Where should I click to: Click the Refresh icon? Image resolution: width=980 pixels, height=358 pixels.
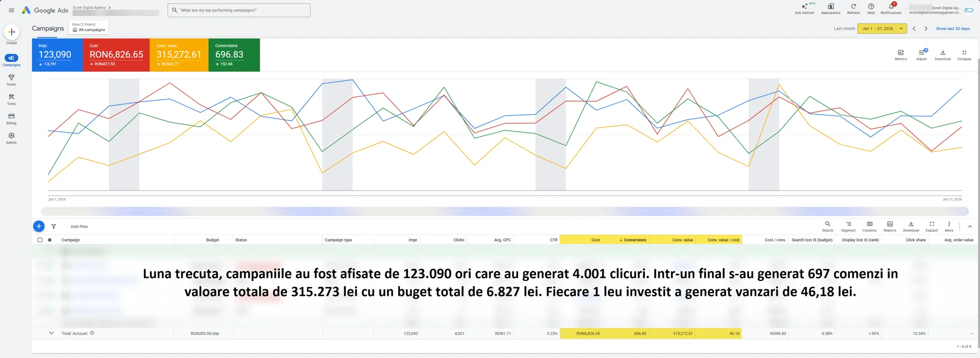point(853,7)
